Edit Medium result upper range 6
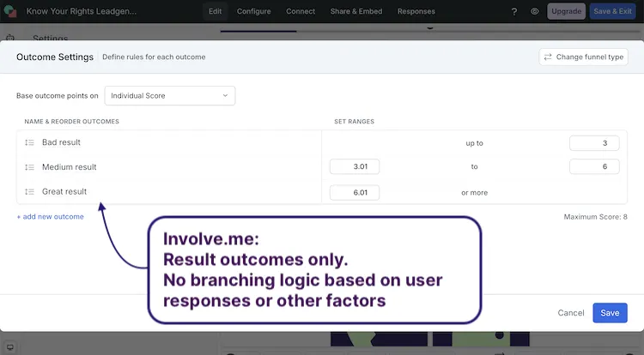This screenshot has height=355, width=644. click(x=594, y=166)
